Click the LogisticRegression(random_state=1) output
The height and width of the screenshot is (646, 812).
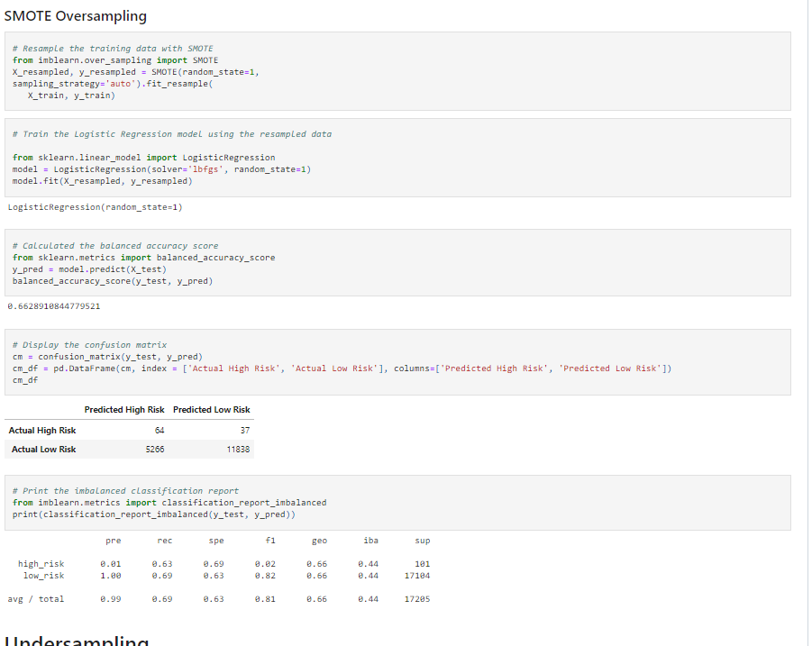[x=96, y=207]
